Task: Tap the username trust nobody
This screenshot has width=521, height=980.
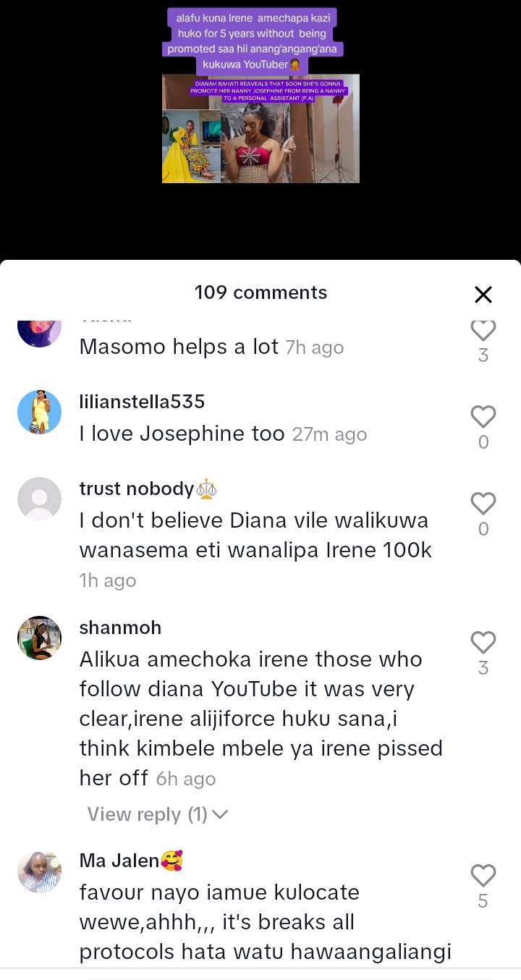Action: [x=136, y=489]
